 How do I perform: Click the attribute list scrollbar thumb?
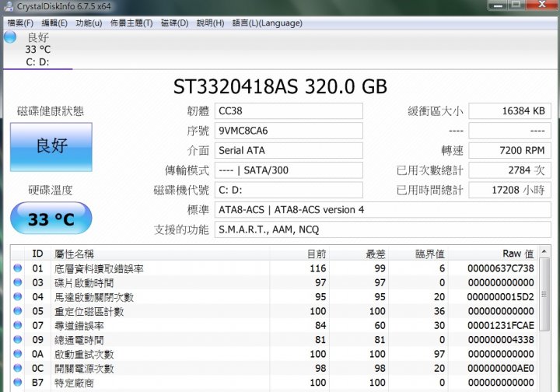coord(544,295)
